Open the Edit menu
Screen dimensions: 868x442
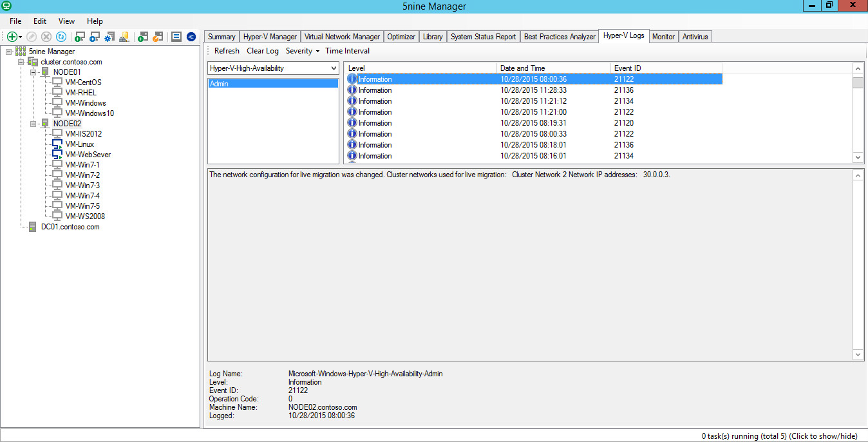point(40,21)
